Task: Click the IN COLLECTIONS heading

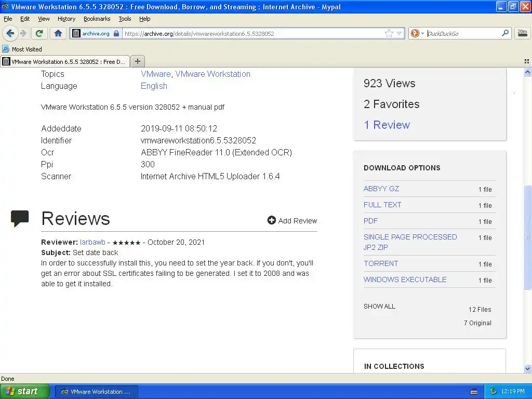Action: click(394, 366)
